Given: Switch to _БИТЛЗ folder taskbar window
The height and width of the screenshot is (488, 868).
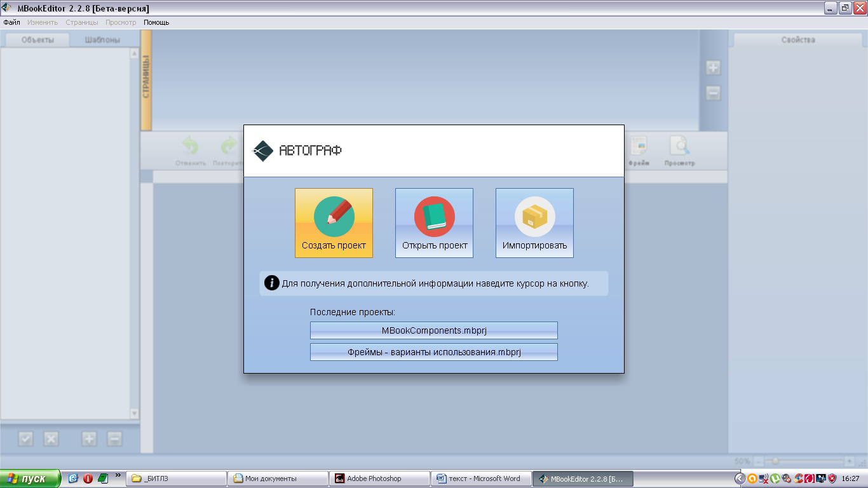Looking at the screenshot, I should pos(177,478).
